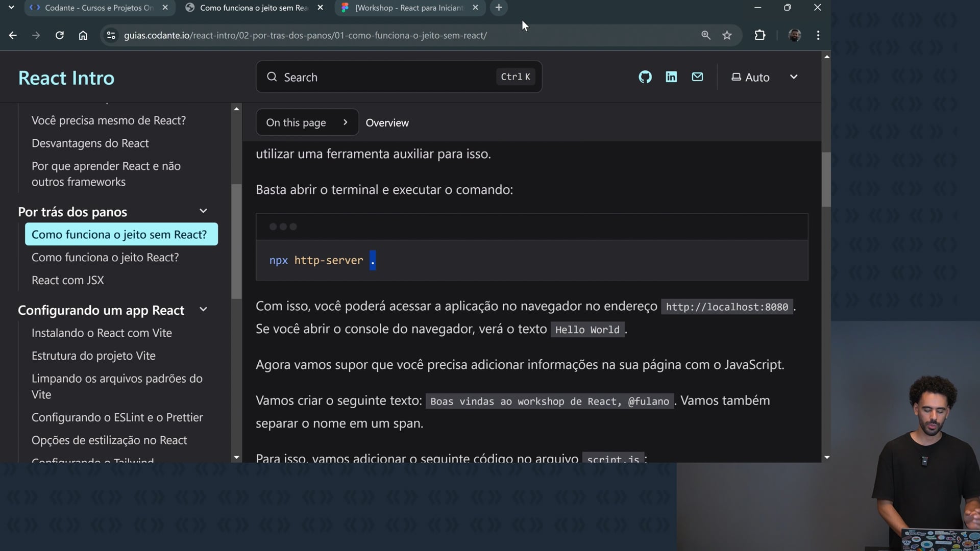Image resolution: width=980 pixels, height=551 pixels.
Task: Open the GitHub repository icon
Action: coord(645,77)
